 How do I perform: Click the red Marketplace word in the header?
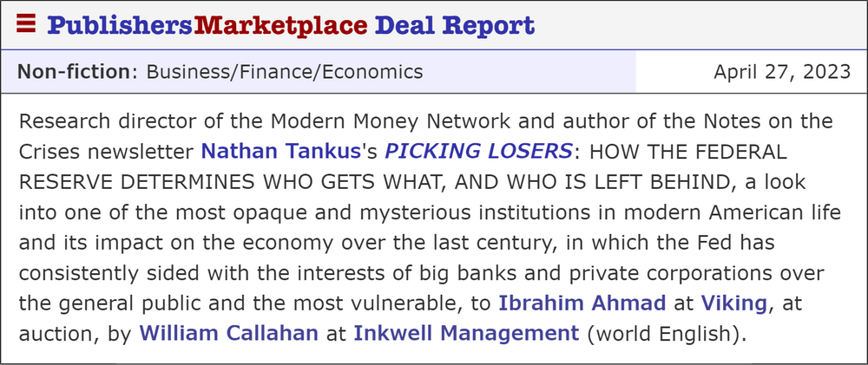point(280,25)
